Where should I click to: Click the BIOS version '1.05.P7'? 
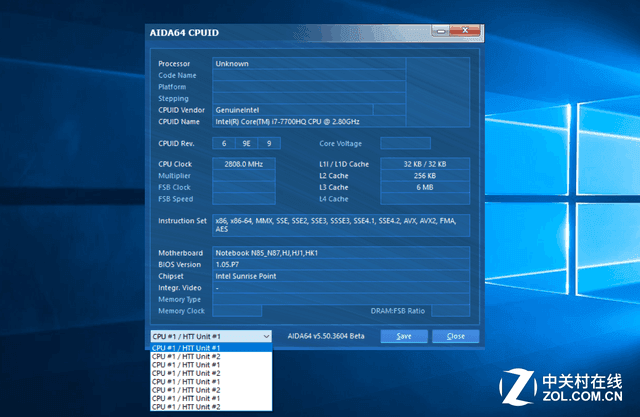227,264
